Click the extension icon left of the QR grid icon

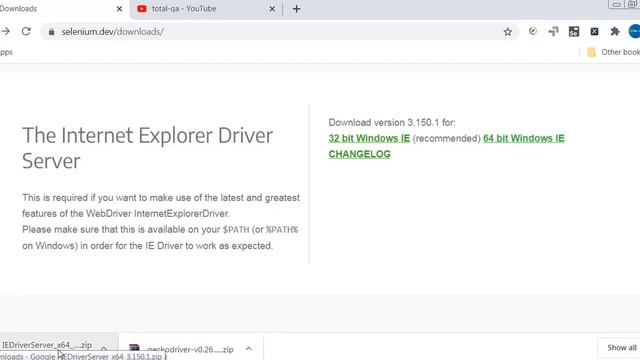(553, 31)
